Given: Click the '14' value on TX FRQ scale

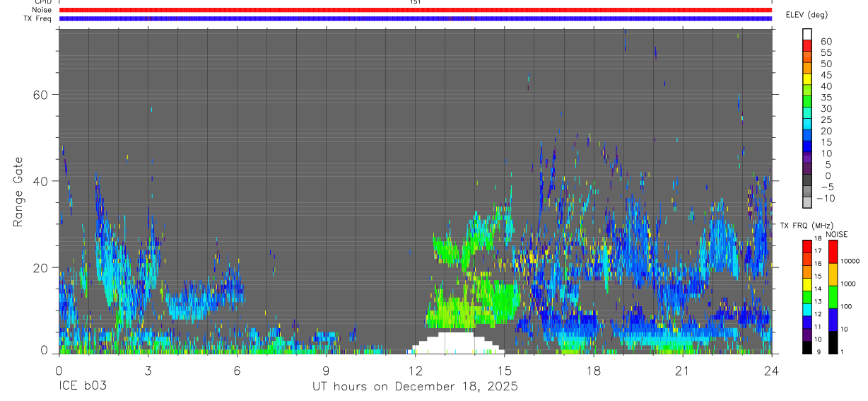Looking at the screenshot, I should (818, 289).
